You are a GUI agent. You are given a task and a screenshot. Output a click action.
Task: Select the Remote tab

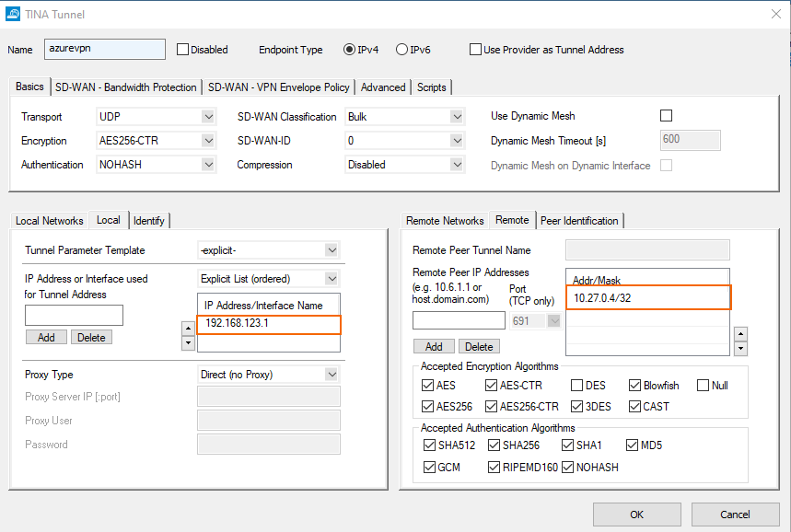pyautogui.click(x=512, y=220)
